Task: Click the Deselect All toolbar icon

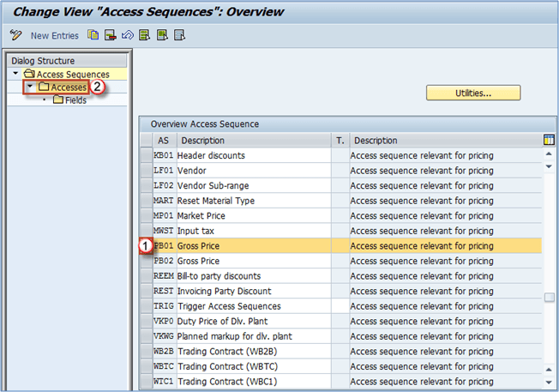Action: [178, 35]
